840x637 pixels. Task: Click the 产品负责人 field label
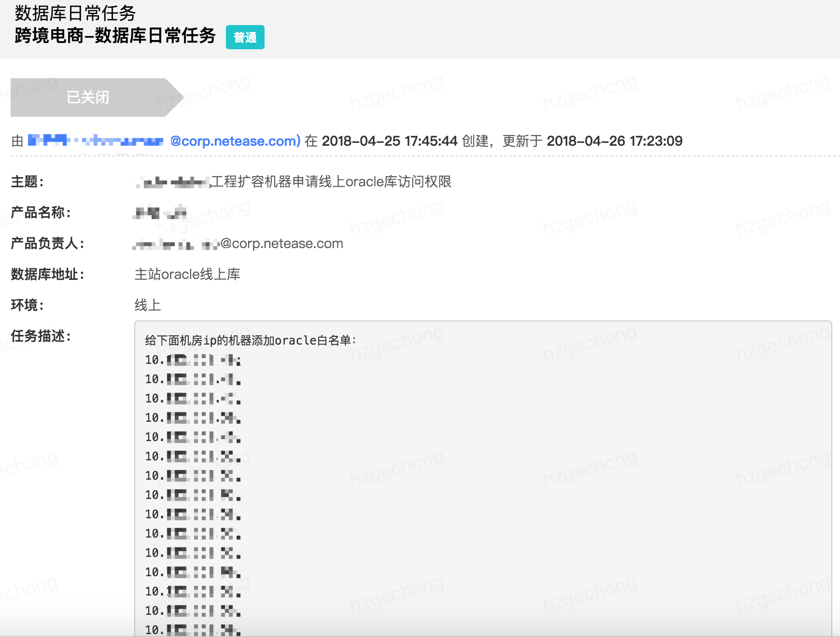pos(47,243)
